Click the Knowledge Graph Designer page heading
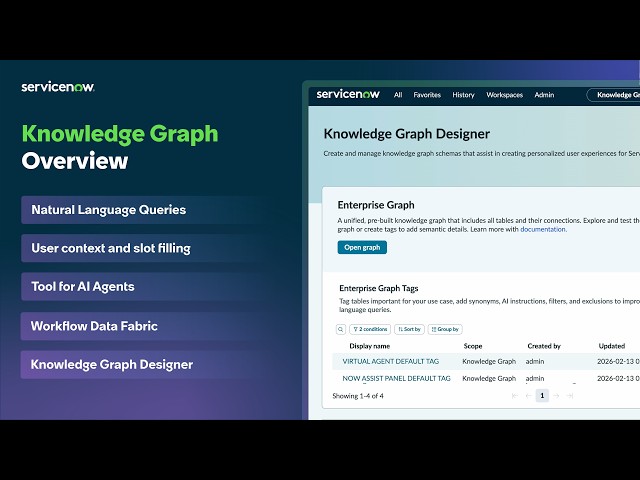This screenshot has height=480, width=640. point(407,134)
